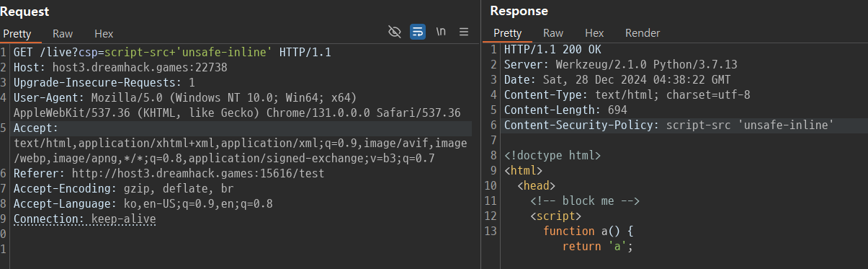868x269 pixels.
Task: Click the return 'a'; line in Response
Action: [x=597, y=246]
